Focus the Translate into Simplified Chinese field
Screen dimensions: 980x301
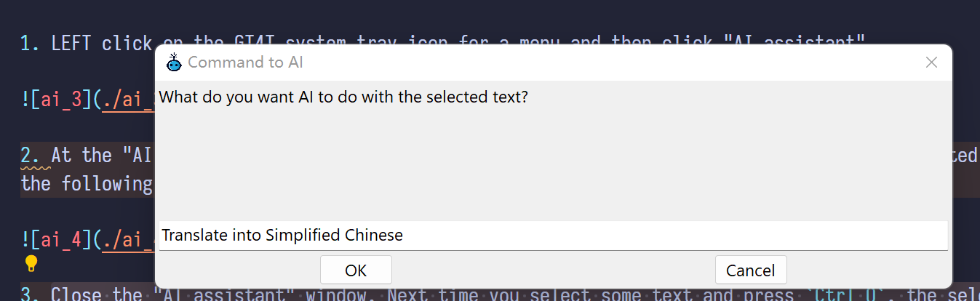pyautogui.click(x=553, y=236)
